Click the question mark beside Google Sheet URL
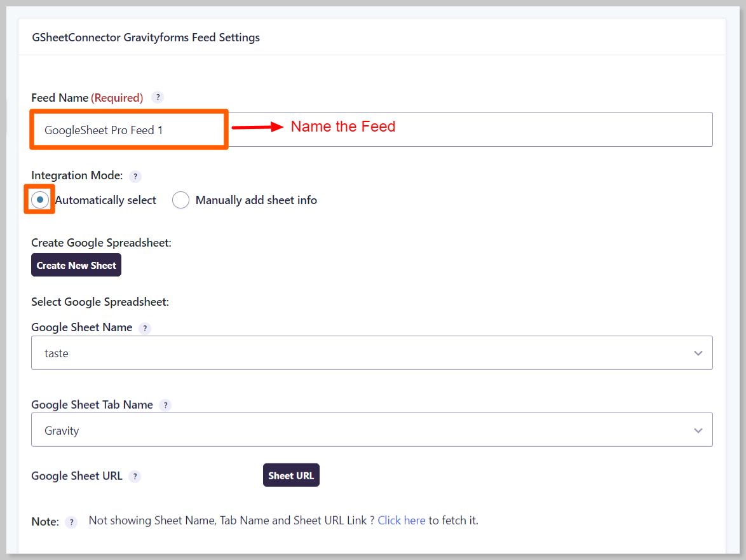The height and width of the screenshot is (560, 746). (x=135, y=476)
